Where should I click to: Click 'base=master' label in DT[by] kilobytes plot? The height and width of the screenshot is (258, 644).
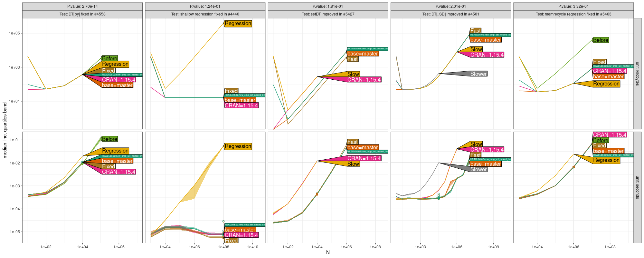coord(117,85)
